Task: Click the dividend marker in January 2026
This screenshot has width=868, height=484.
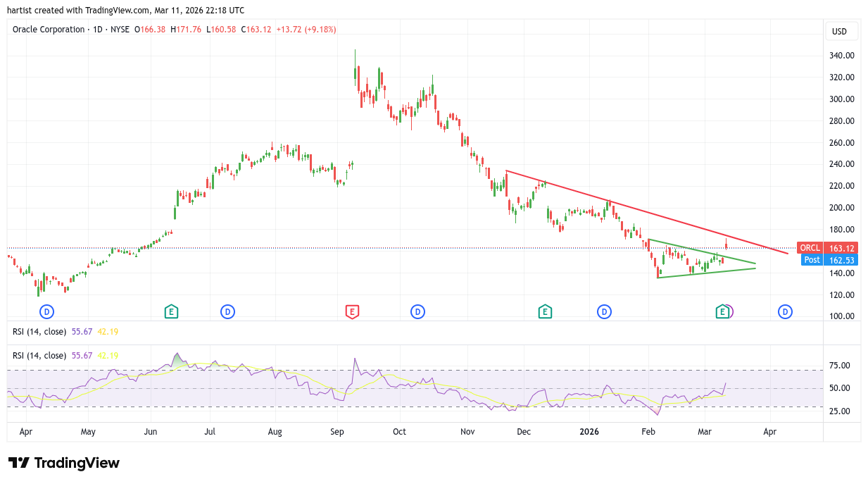Action: 604,311
